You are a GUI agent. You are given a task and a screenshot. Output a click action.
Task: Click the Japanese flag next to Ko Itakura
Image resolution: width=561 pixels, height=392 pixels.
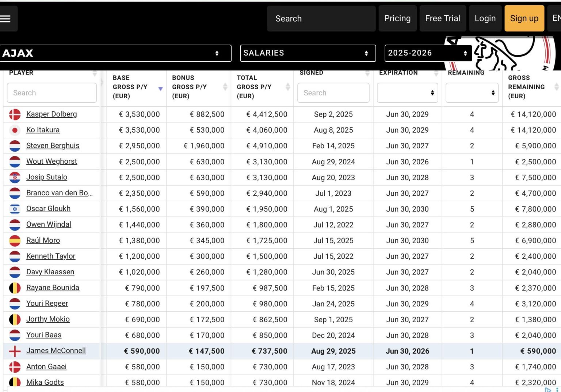tap(15, 130)
